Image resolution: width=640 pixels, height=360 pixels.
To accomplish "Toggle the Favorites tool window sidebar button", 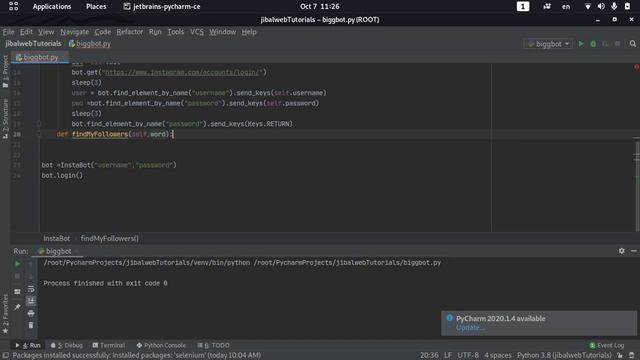I will [x=5, y=313].
